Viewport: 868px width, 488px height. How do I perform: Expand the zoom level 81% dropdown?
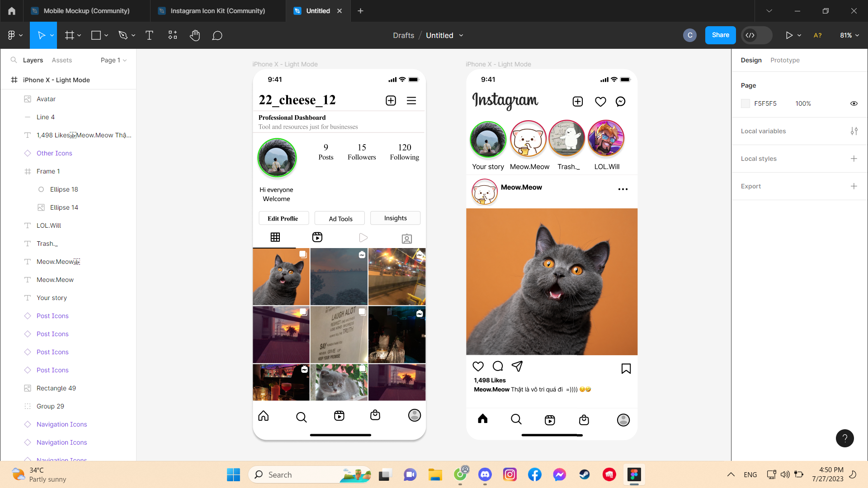click(849, 35)
